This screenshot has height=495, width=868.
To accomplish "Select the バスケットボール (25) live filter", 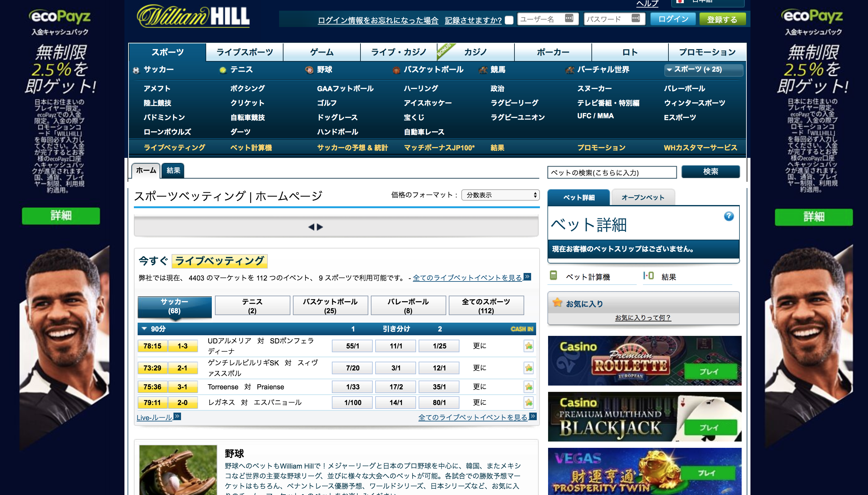I will click(x=330, y=306).
